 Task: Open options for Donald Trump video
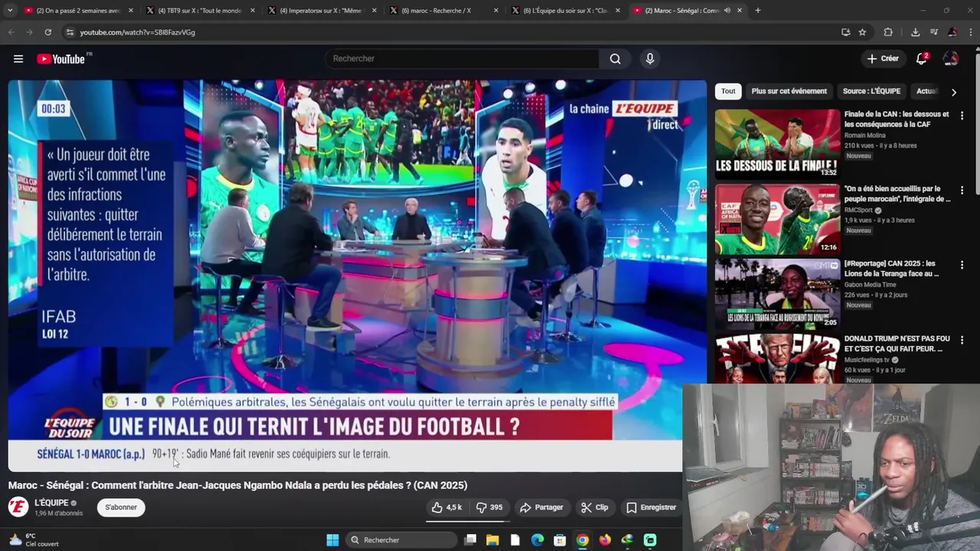coord(962,340)
